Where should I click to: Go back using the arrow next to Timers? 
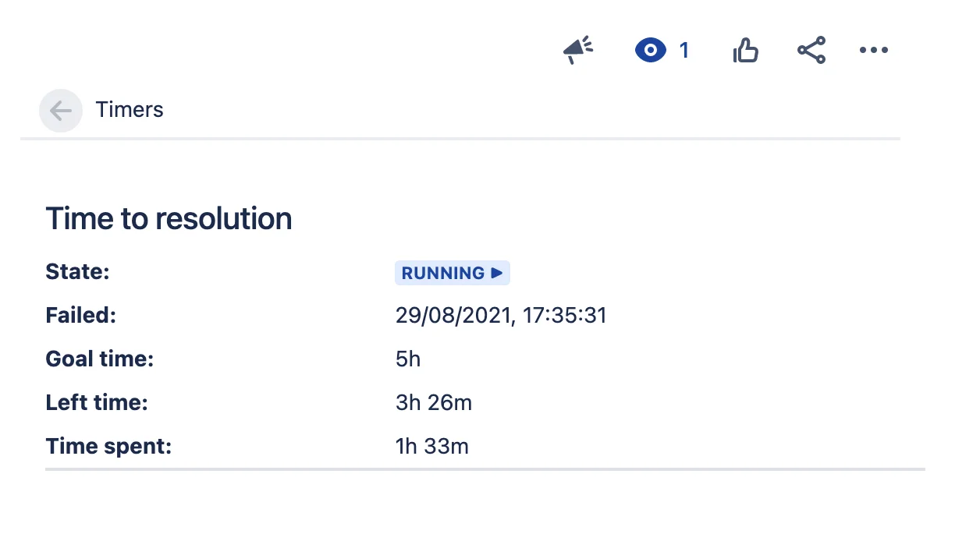(x=61, y=111)
